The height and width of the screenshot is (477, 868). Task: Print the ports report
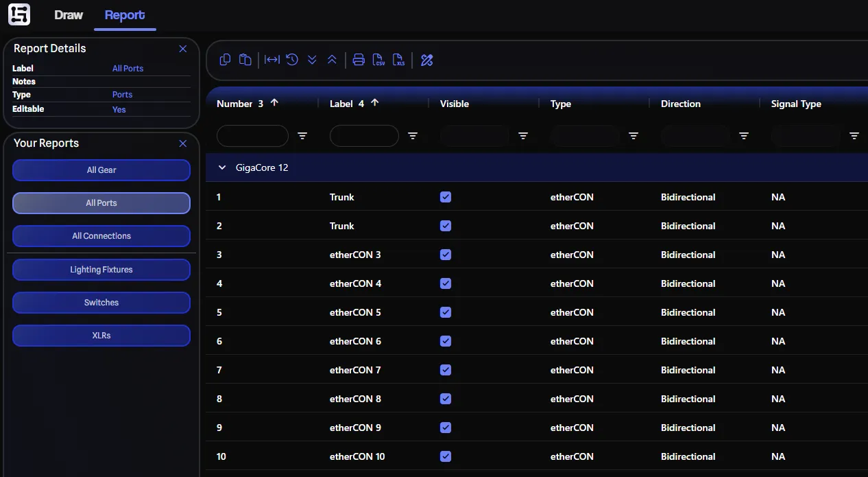coord(359,60)
